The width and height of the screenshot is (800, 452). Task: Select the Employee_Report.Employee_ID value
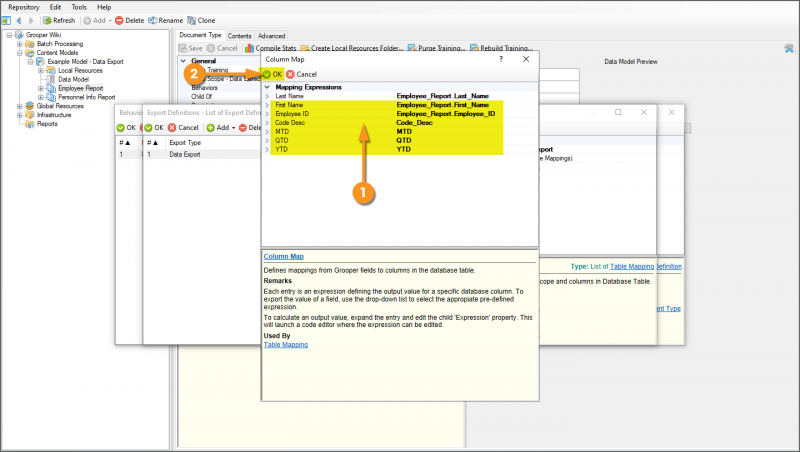click(445, 114)
